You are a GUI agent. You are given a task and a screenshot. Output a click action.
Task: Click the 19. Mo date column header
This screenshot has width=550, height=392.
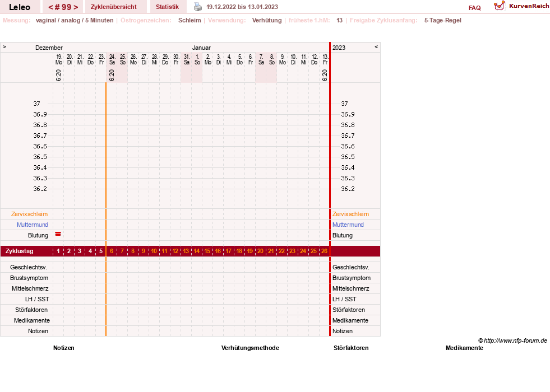(x=58, y=59)
